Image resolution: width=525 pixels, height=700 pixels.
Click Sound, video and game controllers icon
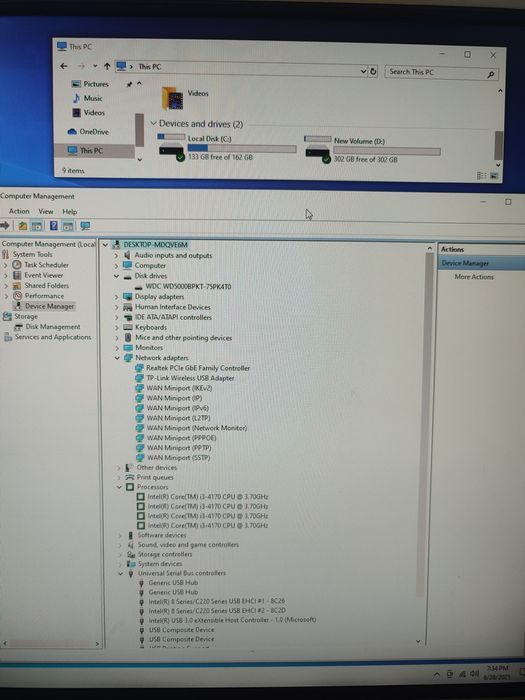131,545
